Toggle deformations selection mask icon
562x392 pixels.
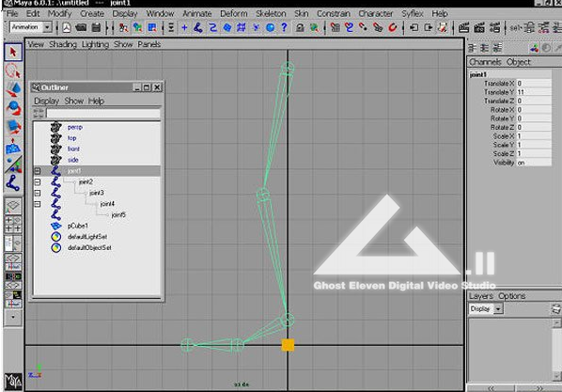[242, 27]
